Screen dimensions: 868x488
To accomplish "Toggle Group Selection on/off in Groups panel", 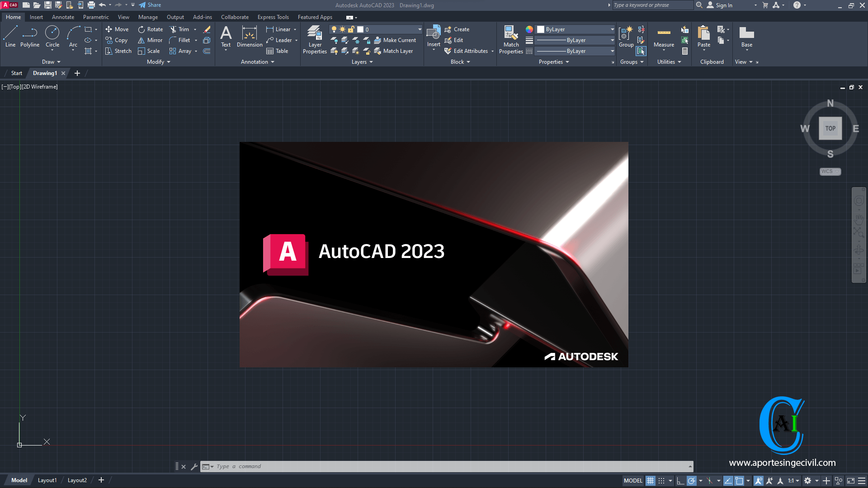I will click(641, 51).
